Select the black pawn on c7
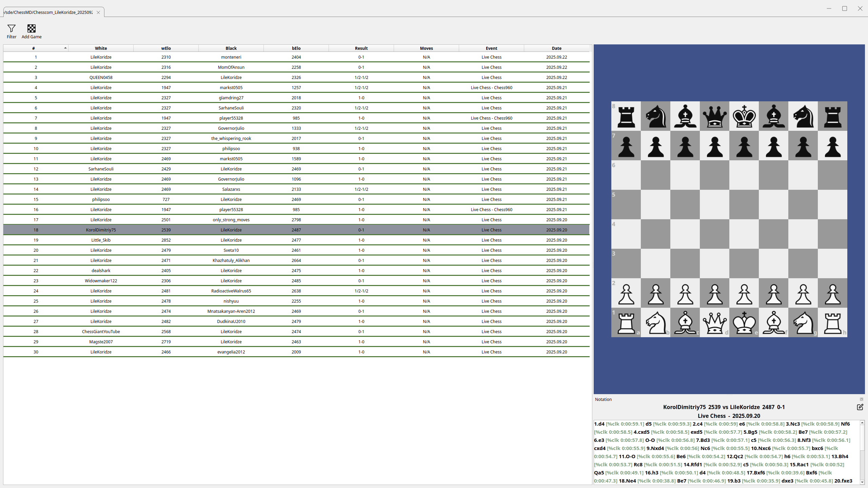Image resolution: width=868 pixels, height=488 pixels. click(685, 145)
